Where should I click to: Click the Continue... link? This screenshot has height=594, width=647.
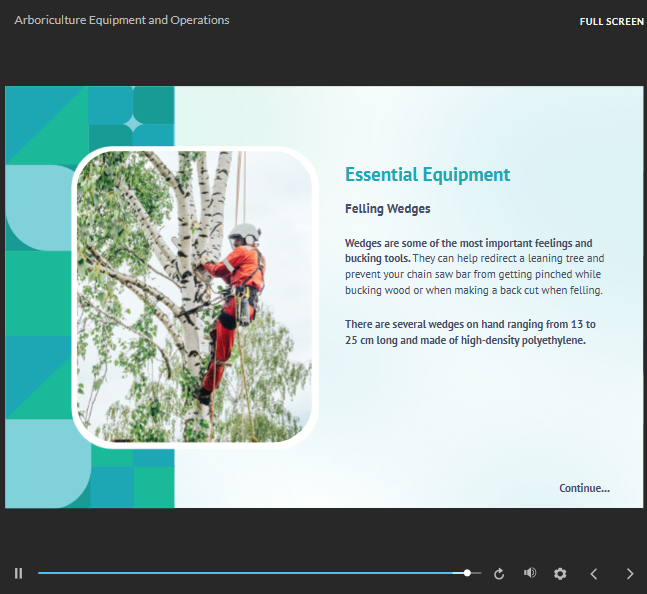(584, 488)
